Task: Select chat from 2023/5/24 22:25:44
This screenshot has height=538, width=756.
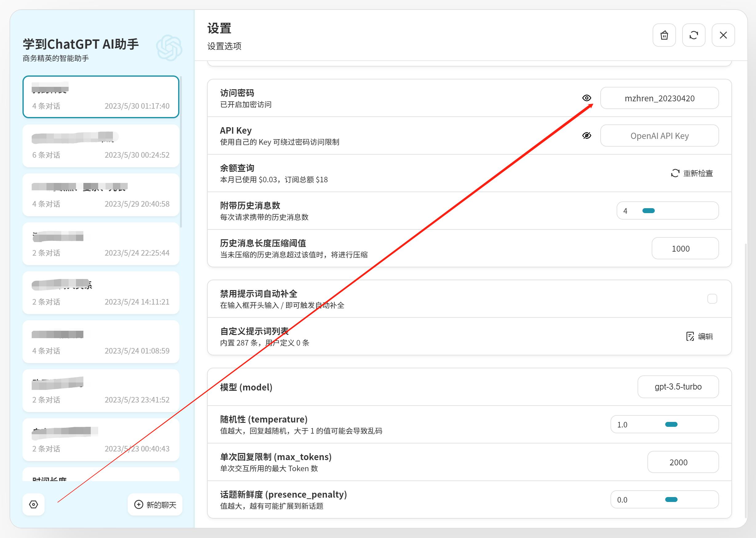Action: click(101, 244)
